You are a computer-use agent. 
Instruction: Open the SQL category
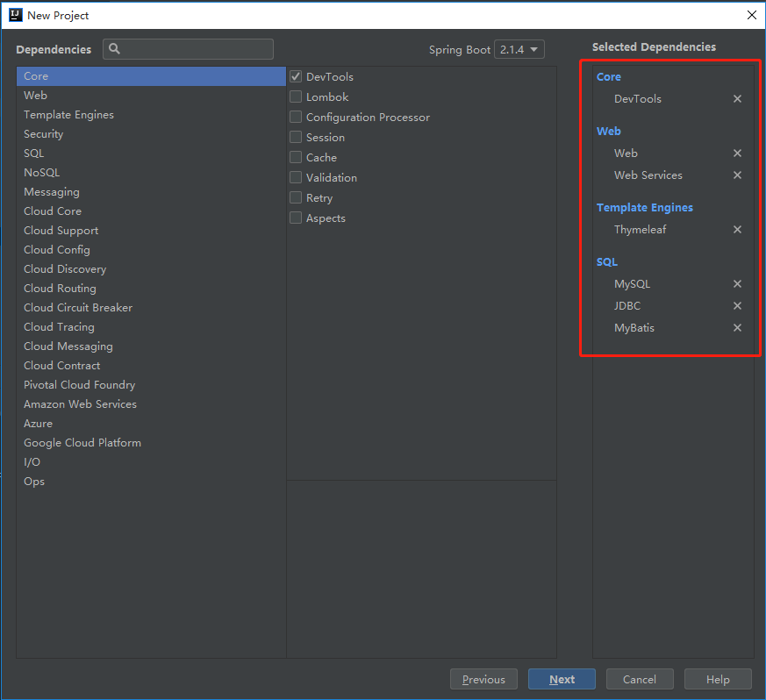[x=151, y=154]
